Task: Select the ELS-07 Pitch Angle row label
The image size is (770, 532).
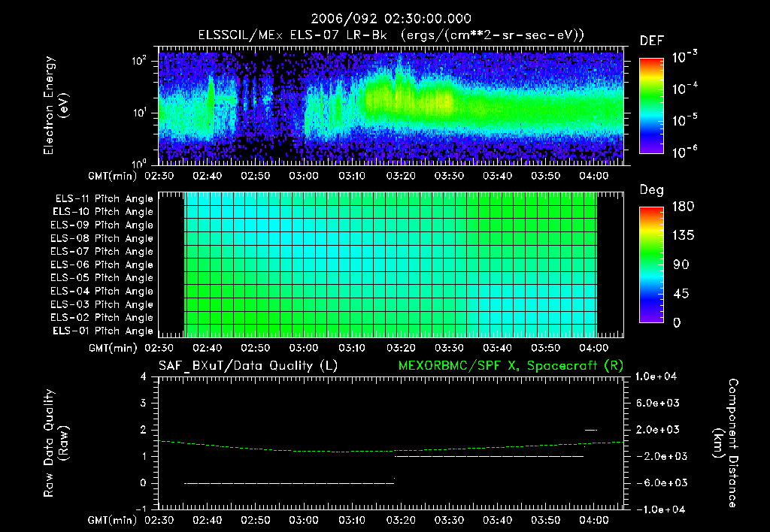Action: tap(102, 251)
